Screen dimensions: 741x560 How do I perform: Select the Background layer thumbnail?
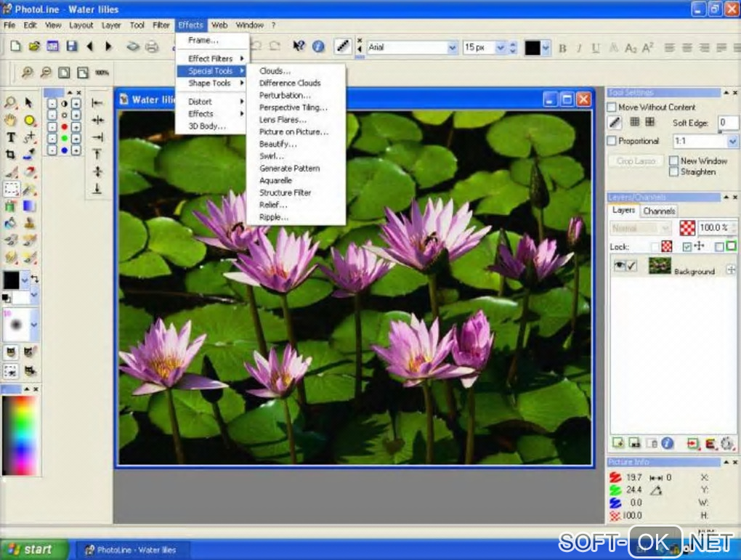pos(659,266)
